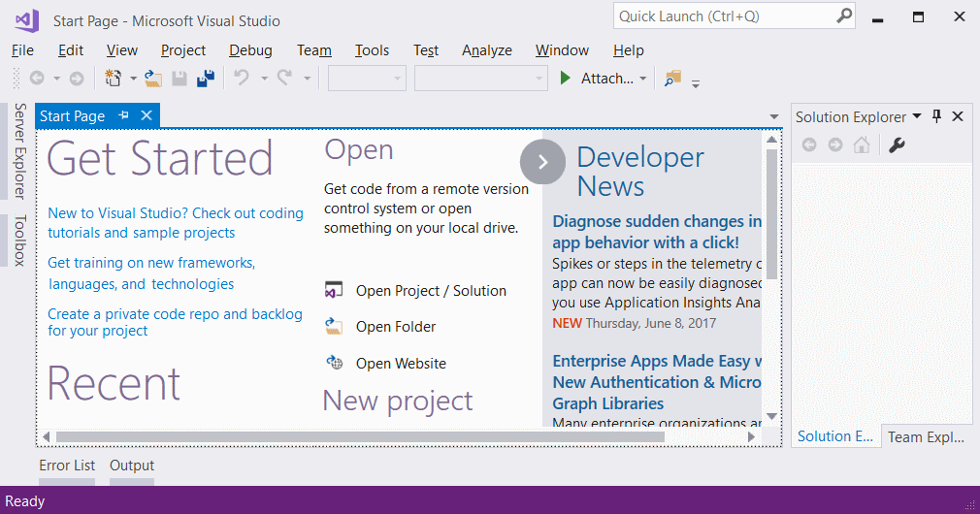The image size is (980, 514).
Task: Open the active documents list dropdown arrow
Action: click(774, 116)
